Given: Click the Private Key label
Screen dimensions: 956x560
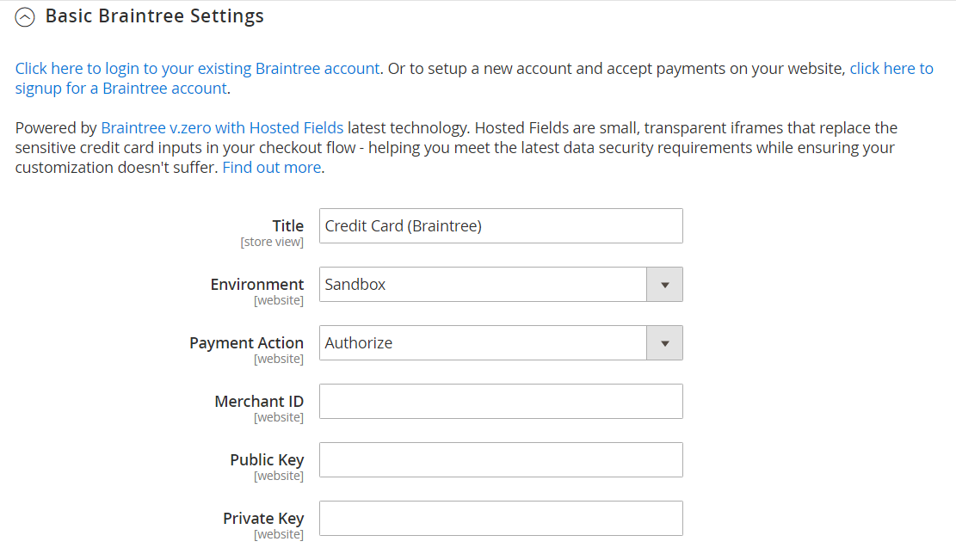Looking at the screenshot, I should (263, 519).
